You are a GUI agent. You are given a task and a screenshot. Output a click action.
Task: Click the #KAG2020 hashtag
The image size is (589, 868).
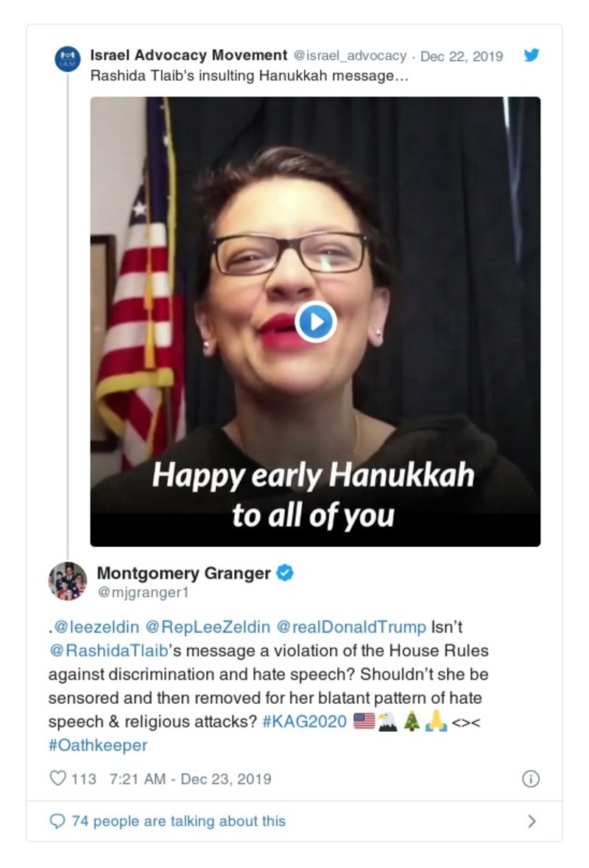(x=304, y=721)
